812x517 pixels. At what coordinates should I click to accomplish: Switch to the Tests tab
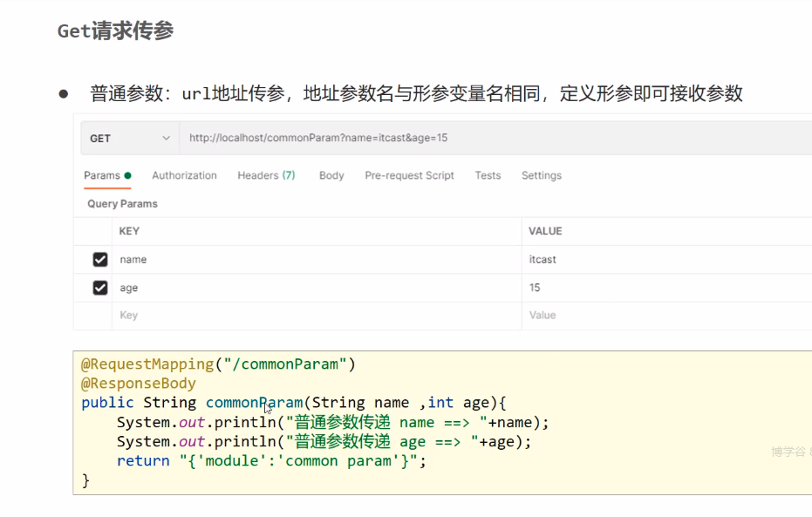pos(488,175)
